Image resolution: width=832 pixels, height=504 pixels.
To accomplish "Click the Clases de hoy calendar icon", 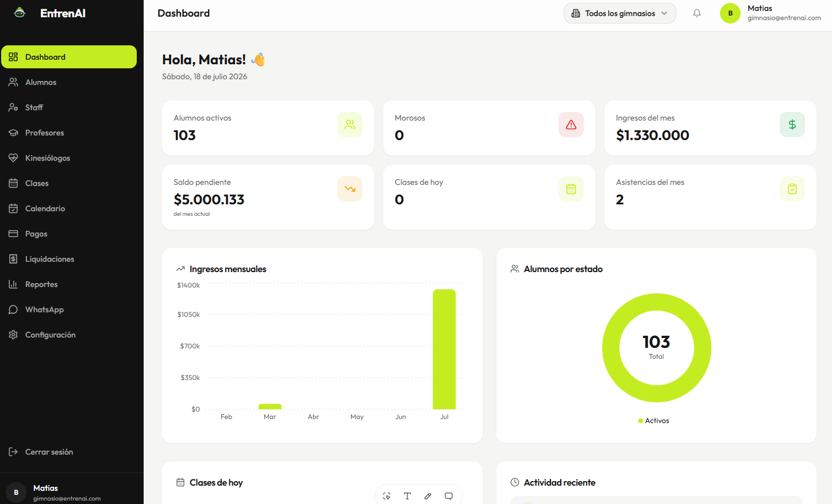I will [x=571, y=189].
